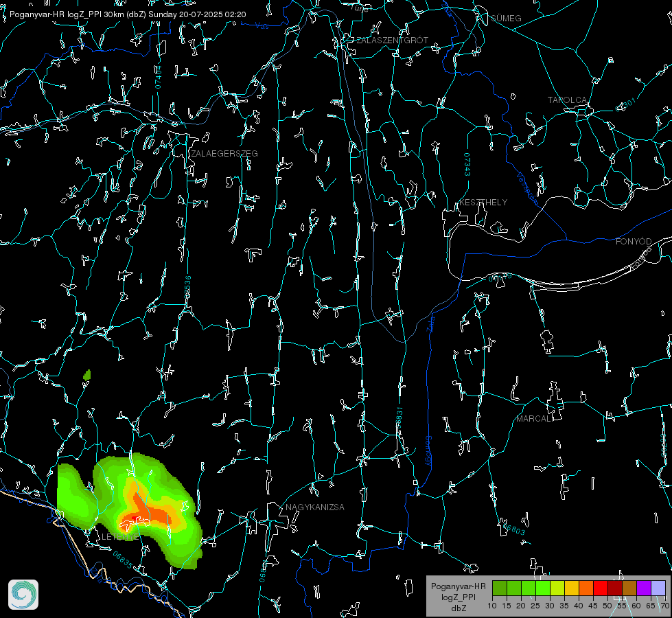Click the 07343 road number label
Screen dimensions: 672x618
point(467,165)
